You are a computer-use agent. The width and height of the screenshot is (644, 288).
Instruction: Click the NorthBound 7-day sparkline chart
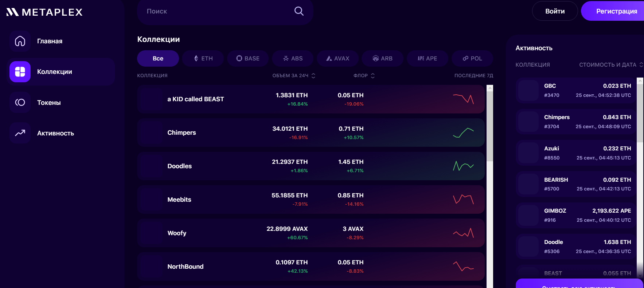463,267
